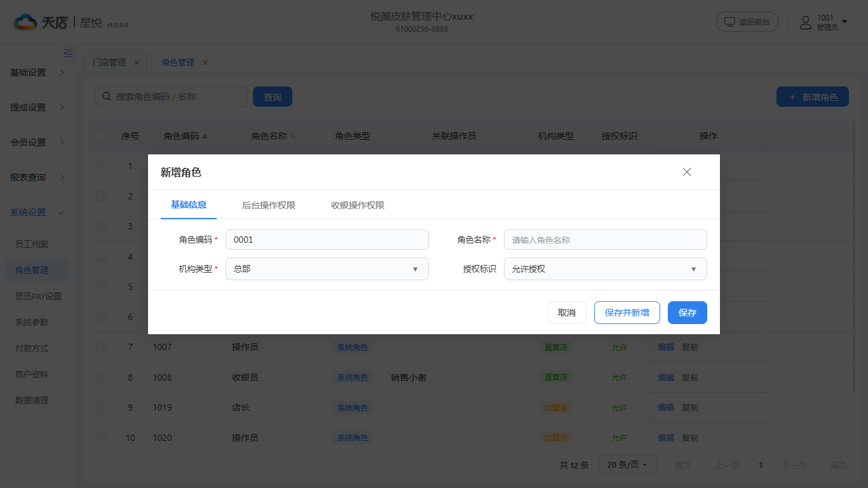Click the magnifier search icon
The image size is (868, 488).
click(x=106, y=97)
